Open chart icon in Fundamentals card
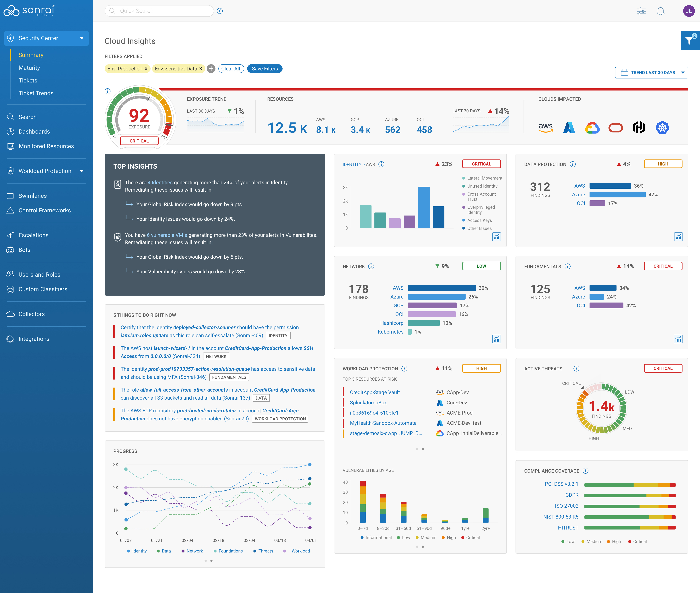Image resolution: width=700 pixels, height=593 pixels. click(678, 339)
